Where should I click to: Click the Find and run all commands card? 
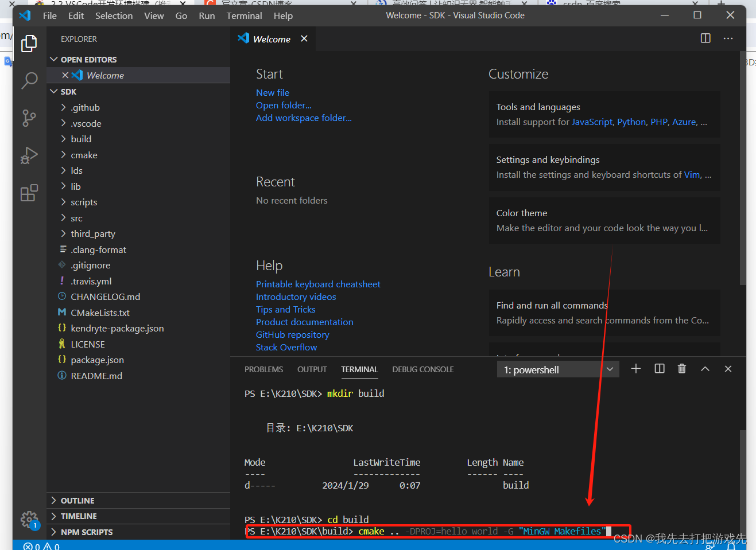[604, 313]
